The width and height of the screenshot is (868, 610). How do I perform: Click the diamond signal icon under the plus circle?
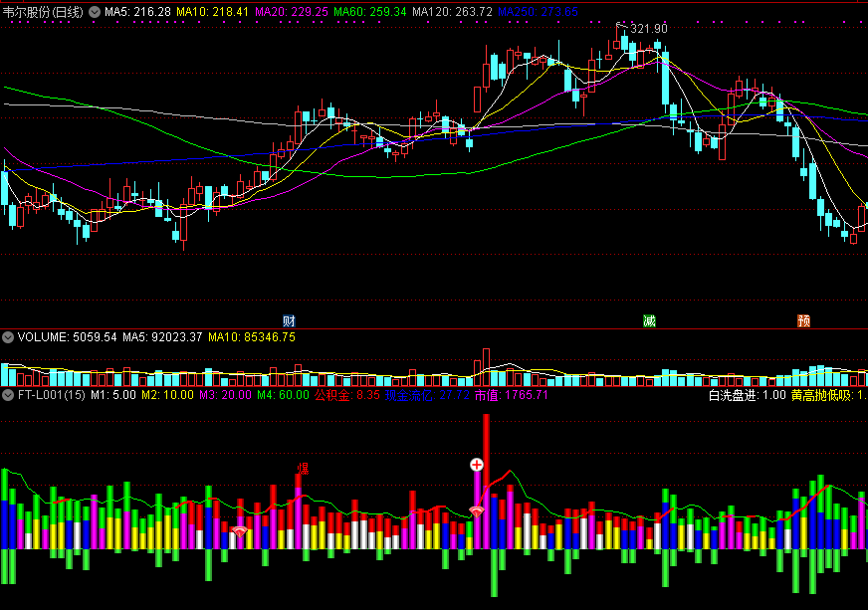click(x=477, y=510)
